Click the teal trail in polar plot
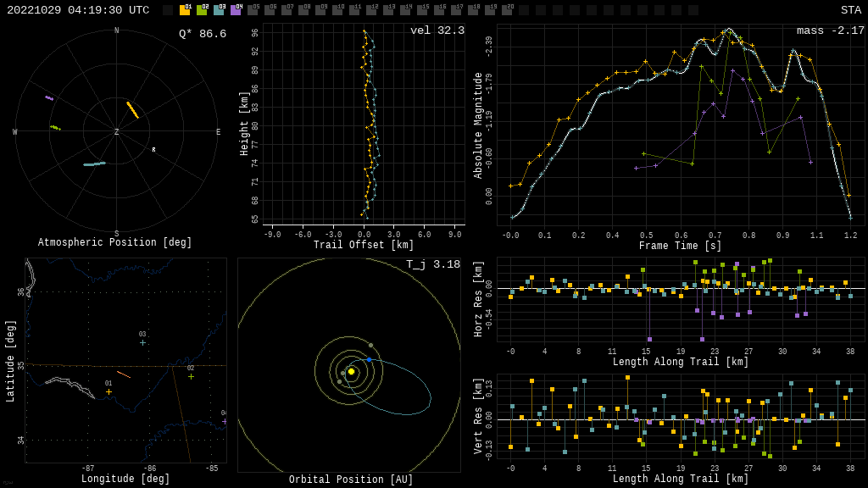Viewport: 868px width, 488px height. click(94, 164)
